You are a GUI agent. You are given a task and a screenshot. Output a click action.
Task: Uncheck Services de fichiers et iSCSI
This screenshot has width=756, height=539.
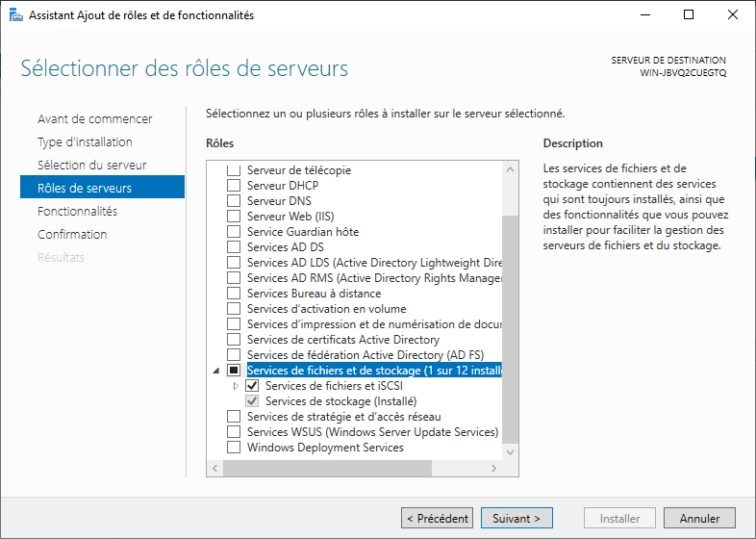(253, 386)
